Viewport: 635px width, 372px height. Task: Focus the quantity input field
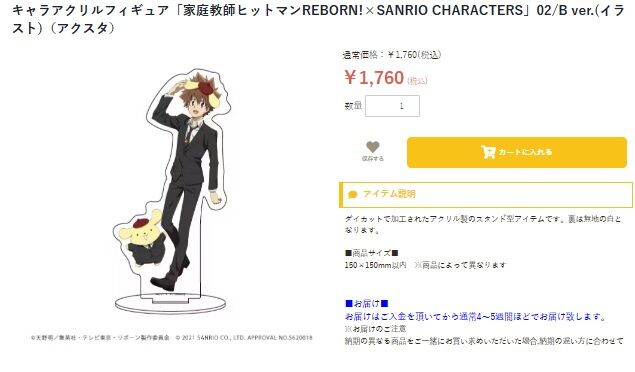[392, 106]
